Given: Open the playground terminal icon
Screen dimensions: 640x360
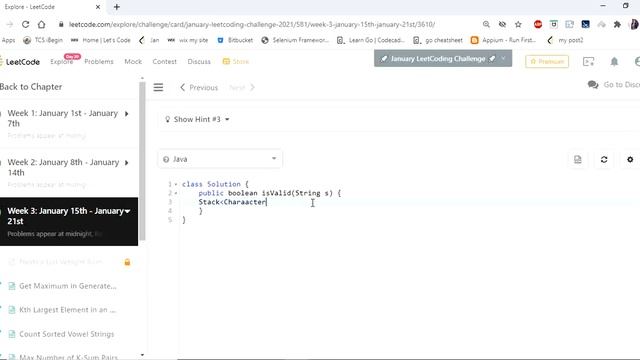Looking at the screenshot, I should [589, 62].
